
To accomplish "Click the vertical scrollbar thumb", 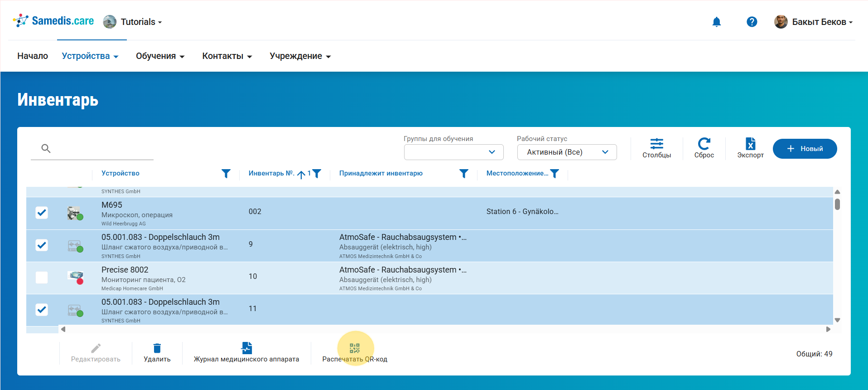I will (x=837, y=204).
